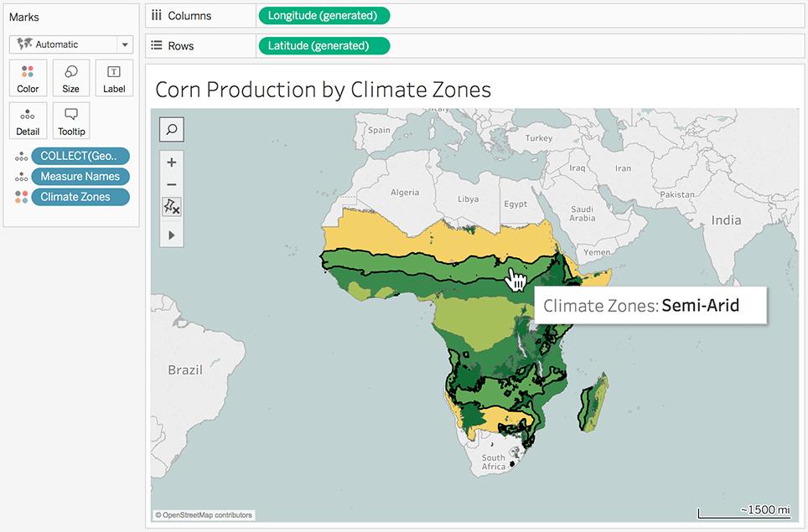Open the Color marks card
Image resolution: width=808 pixels, height=532 pixels.
pyautogui.click(x=28, y=79)
